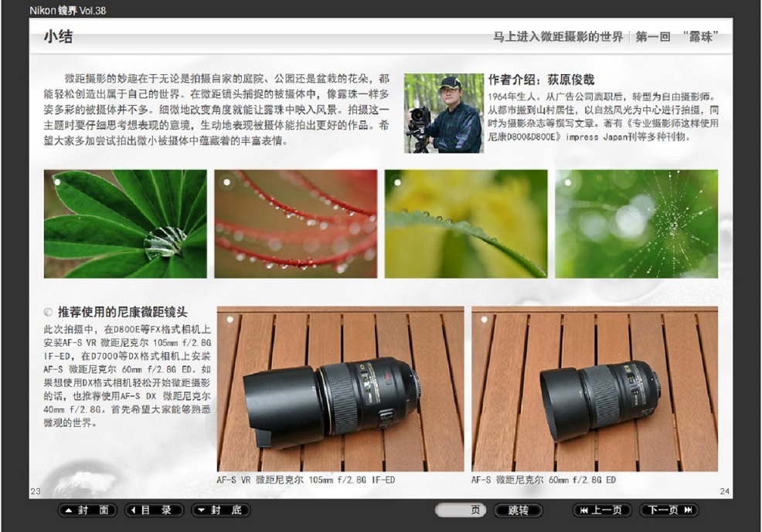Click the page number input field
Image resolution: width=762 pixels, height=532 pixels.
coord(461,510)
